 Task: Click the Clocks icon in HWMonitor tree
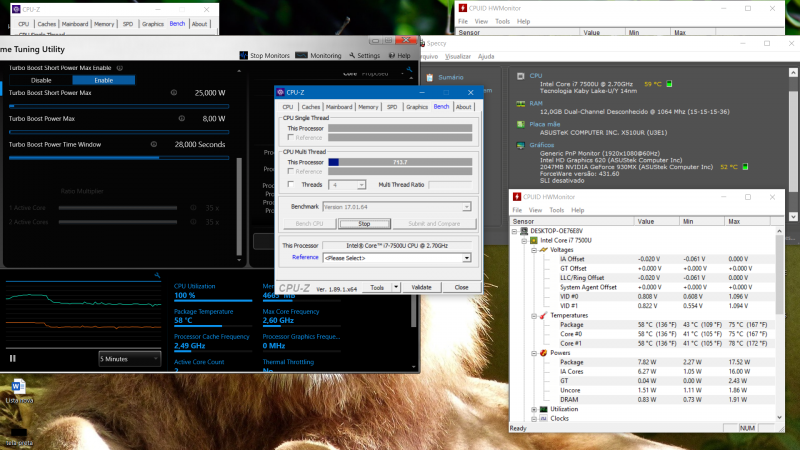click(x=543, y=418)
